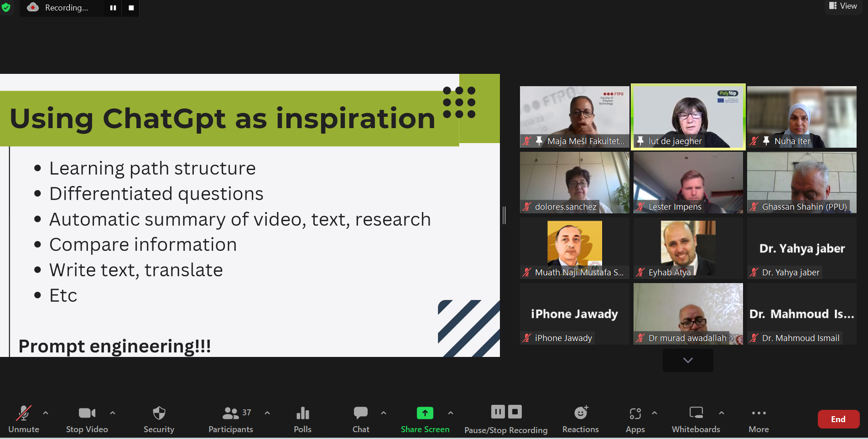Open the Participants panel
Image resolution: width=868 pixels, height=439 pixels.
(x=231, y=419)
